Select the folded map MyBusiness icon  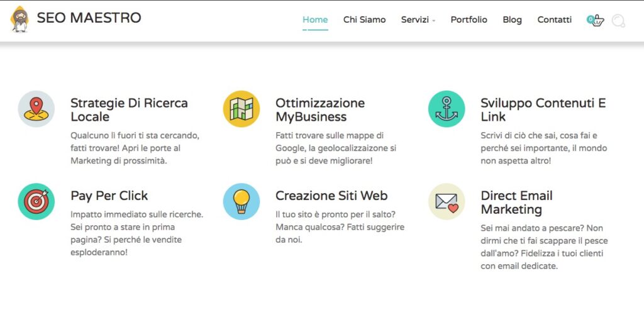click(241, 109)
